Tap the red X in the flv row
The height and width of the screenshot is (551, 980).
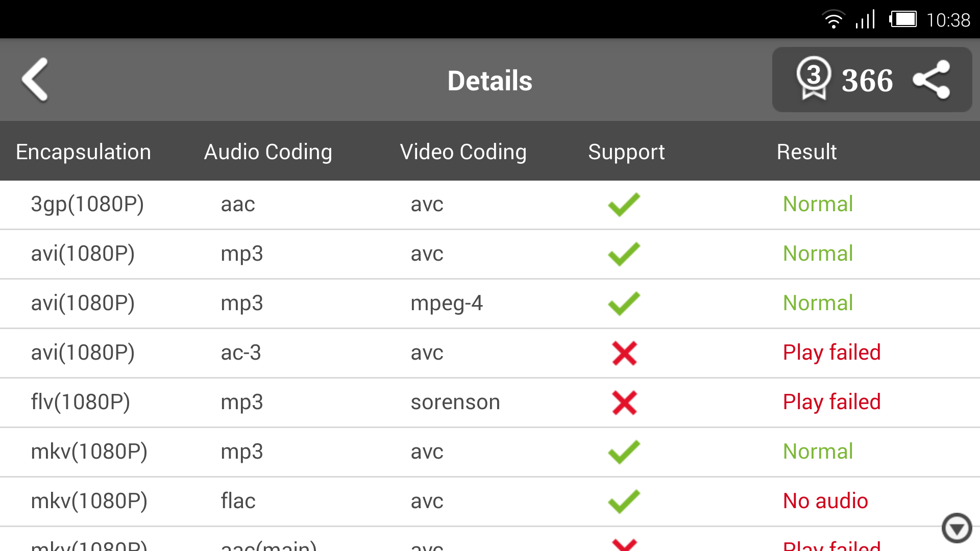(624, 403)
